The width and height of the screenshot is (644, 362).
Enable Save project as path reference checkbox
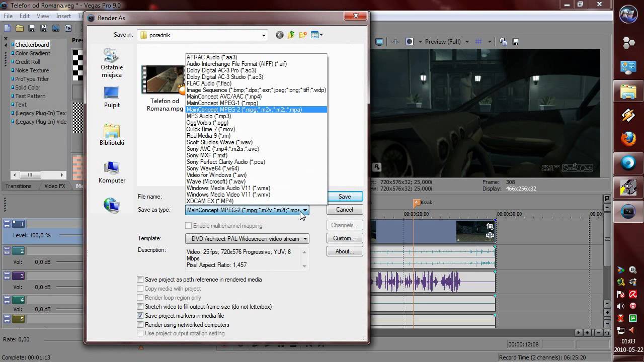tap(140, 280)
